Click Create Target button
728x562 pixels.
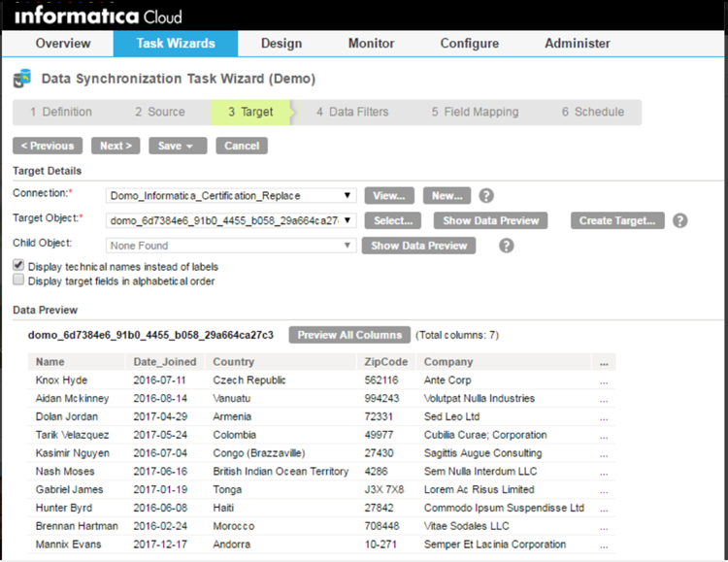(x=617, y=220)
